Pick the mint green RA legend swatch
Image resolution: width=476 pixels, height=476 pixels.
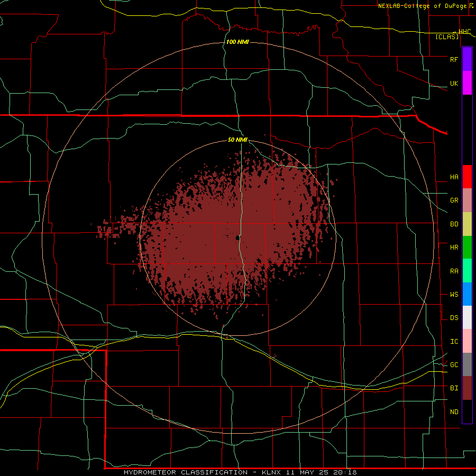click(467, 271)
